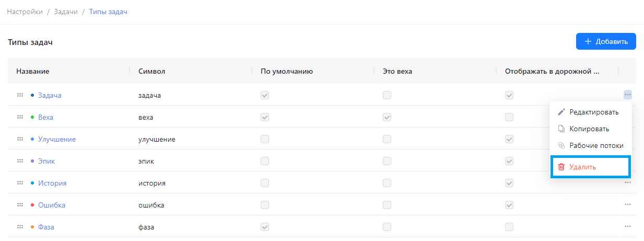
Task: Click the workflow icon beside Рабочие потоки
Action: click(x=561, y=146)
